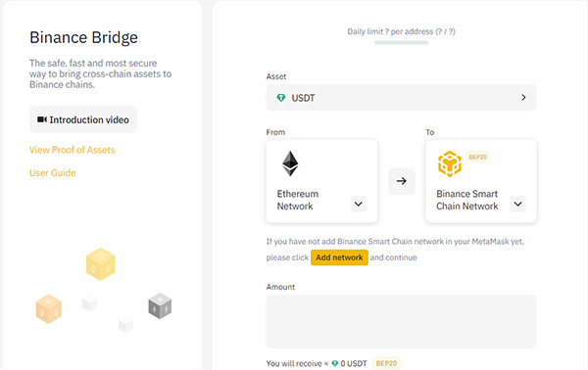
Task: Click the BEP20 tag near received amount
Action: (386, 363)
